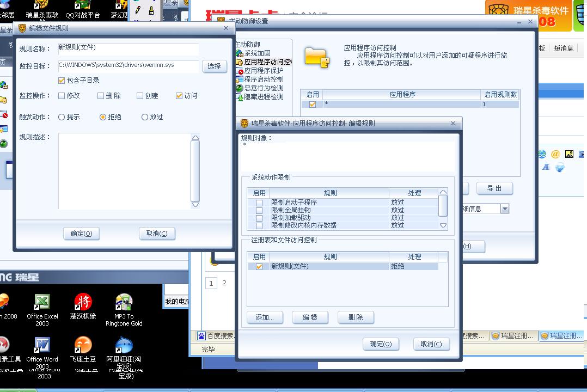Click the yellow folder icon in 主动防御设置

317,58
